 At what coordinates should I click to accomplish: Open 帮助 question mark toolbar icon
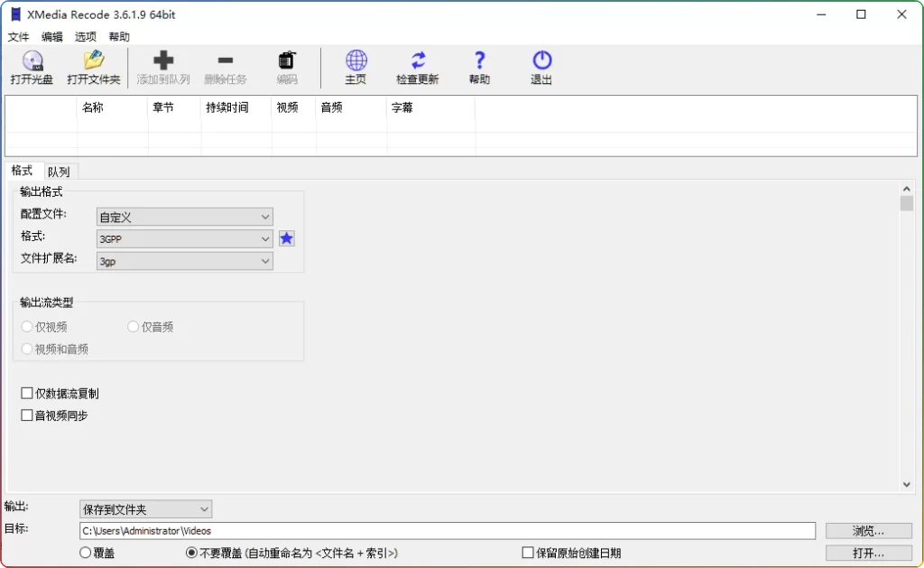point(479,61)
